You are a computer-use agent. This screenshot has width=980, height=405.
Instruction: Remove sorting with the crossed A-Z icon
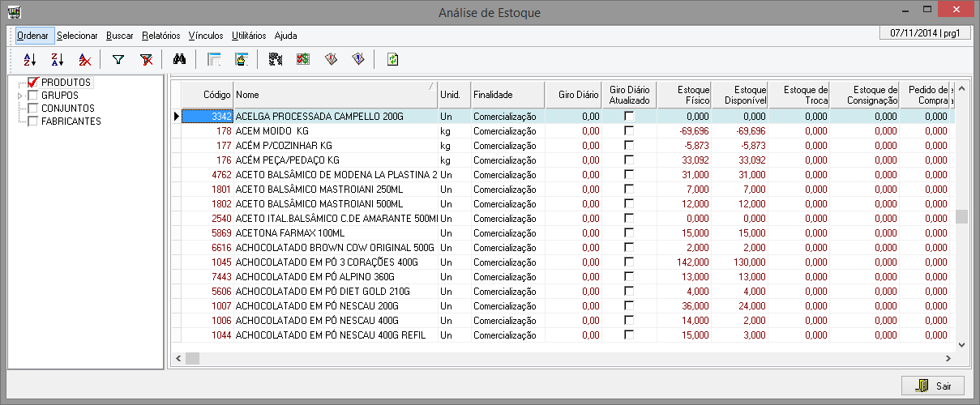point(84,59)
